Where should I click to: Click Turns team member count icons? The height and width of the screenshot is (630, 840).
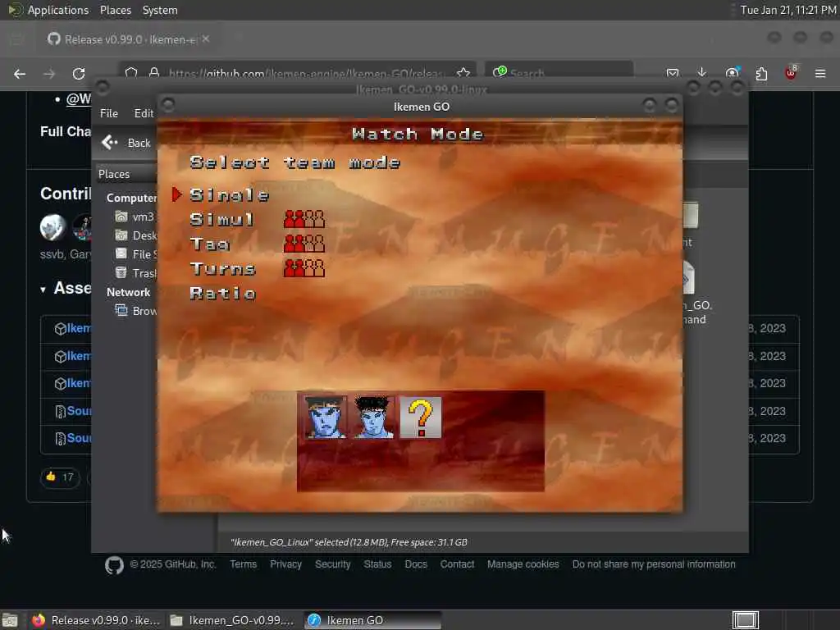[x=304, y=268]
